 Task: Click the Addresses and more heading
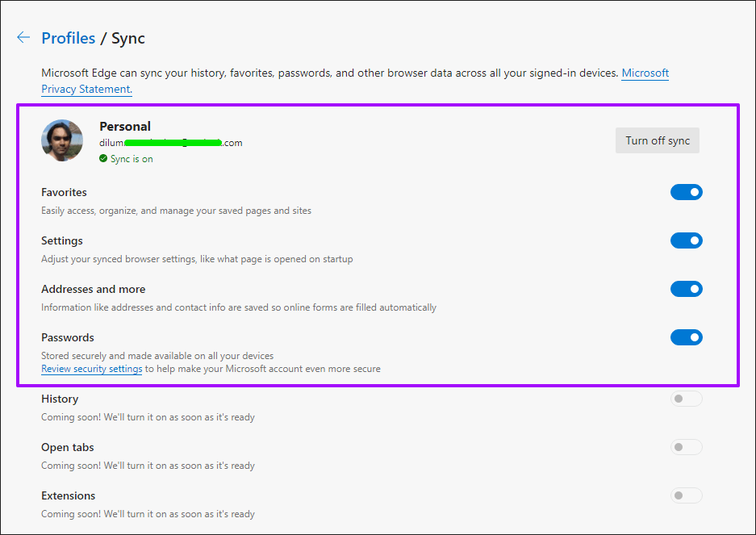[x=93, y=289]
